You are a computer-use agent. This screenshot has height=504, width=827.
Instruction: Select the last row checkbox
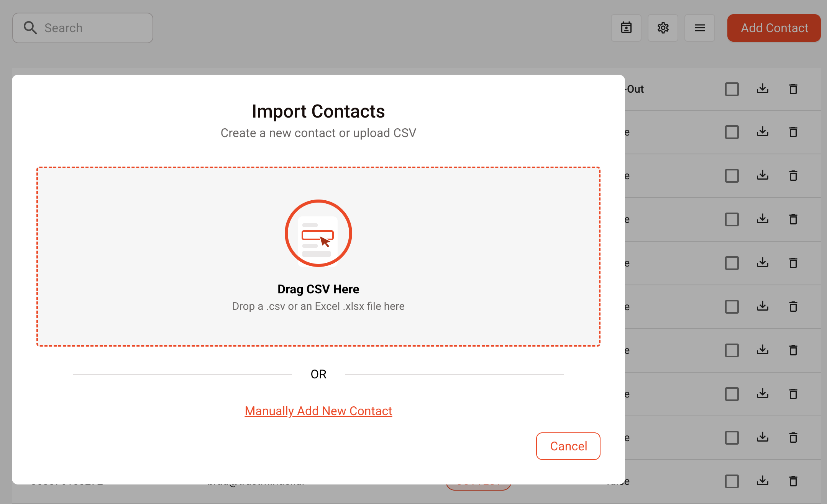(x=732, y=481)
